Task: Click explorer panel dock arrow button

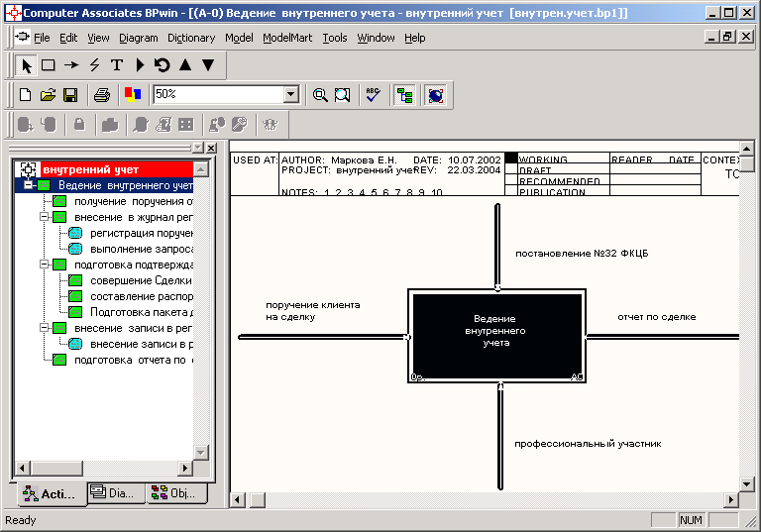Action: [x=198, y=148]
